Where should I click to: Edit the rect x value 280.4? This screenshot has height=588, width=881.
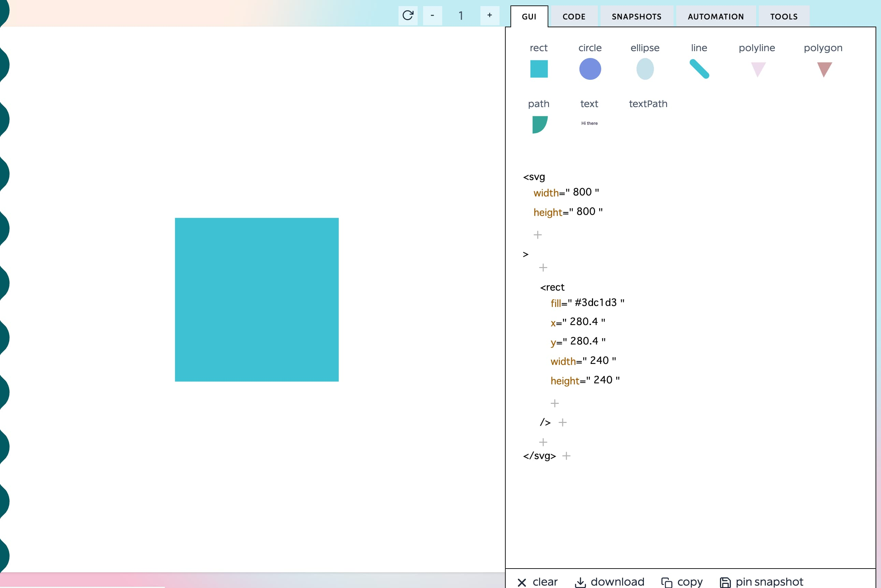coord(583,322)
